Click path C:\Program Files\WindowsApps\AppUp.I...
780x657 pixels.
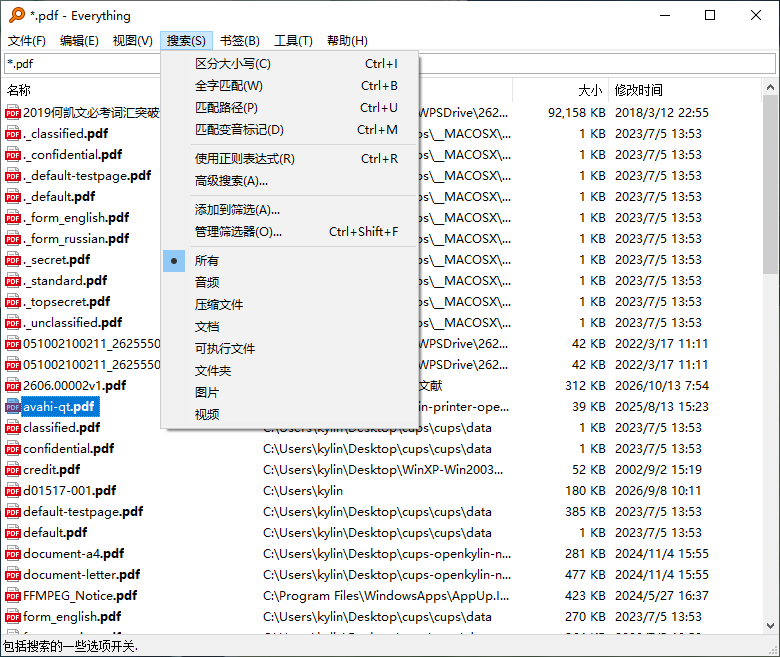386,596
